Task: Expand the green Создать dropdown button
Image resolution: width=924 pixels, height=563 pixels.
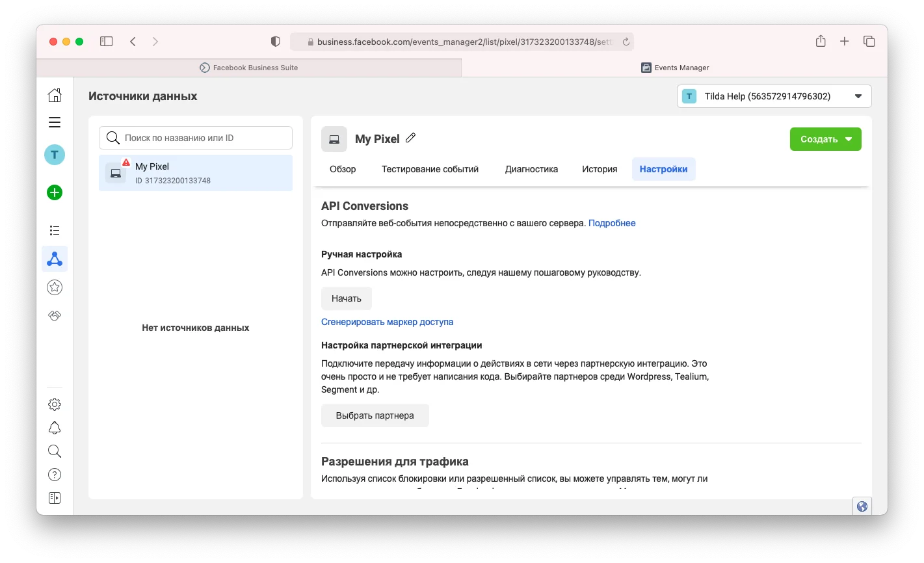Action: pos(825,139)
